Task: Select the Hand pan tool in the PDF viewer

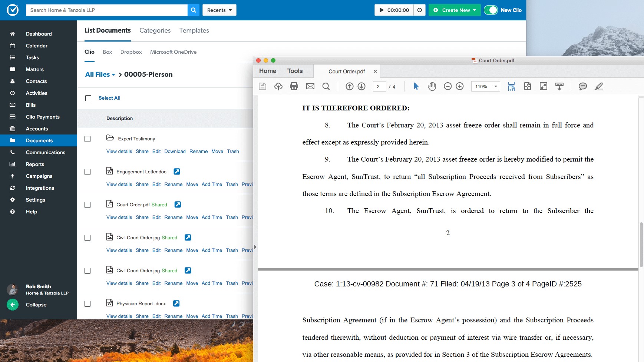Action: point(432,86)
